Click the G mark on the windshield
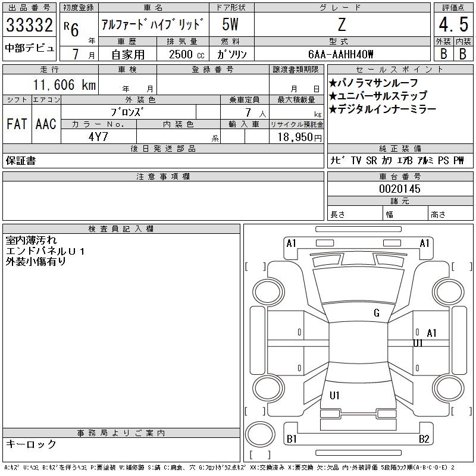The image size is (476, 476). [x=377, y=313]
